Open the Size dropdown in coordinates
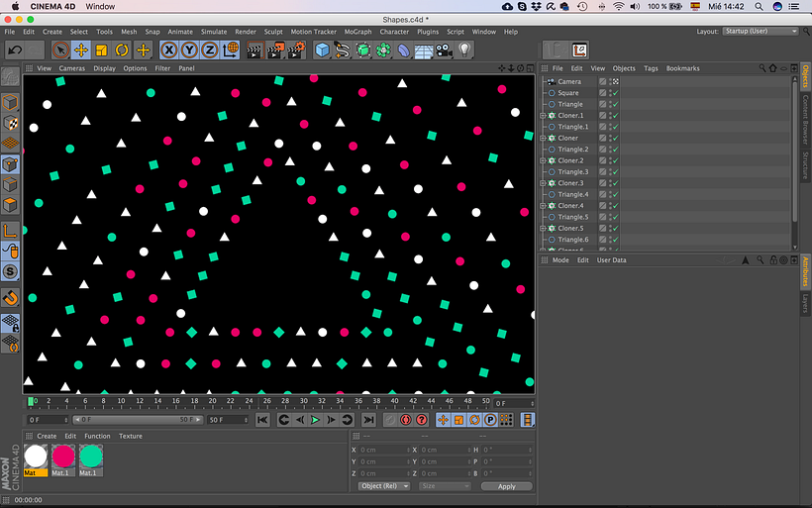Viewport: 812px width, 508px height. pyautogui.click(x=445, y=486)
